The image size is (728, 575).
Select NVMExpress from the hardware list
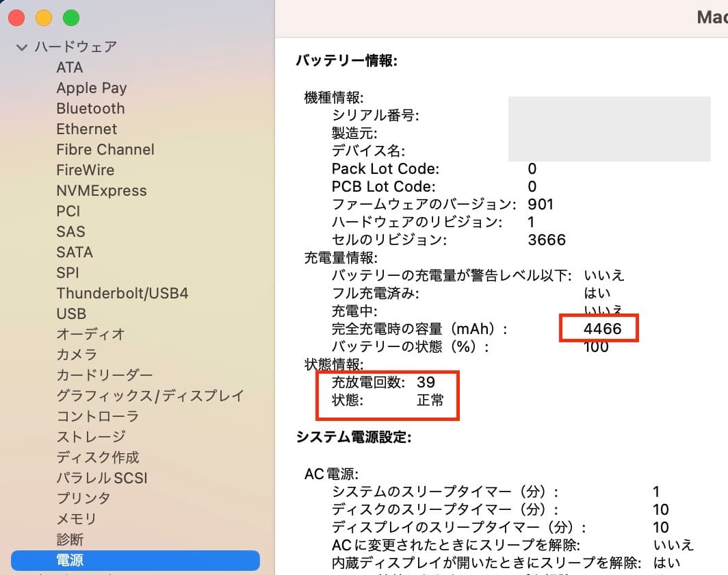click(101, 190)
